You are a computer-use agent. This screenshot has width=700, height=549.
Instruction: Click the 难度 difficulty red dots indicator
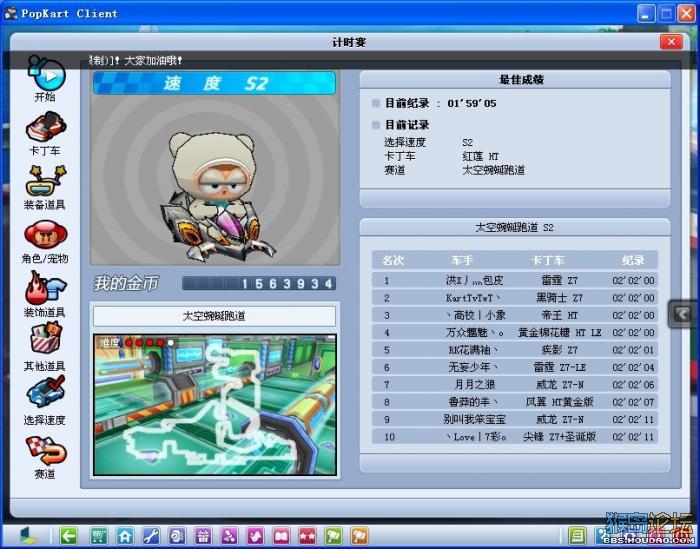[149, 342]
